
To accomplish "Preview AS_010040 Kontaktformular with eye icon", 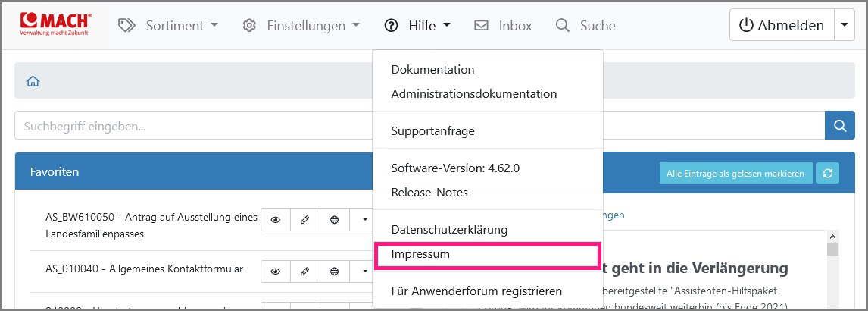I will 276,271.
